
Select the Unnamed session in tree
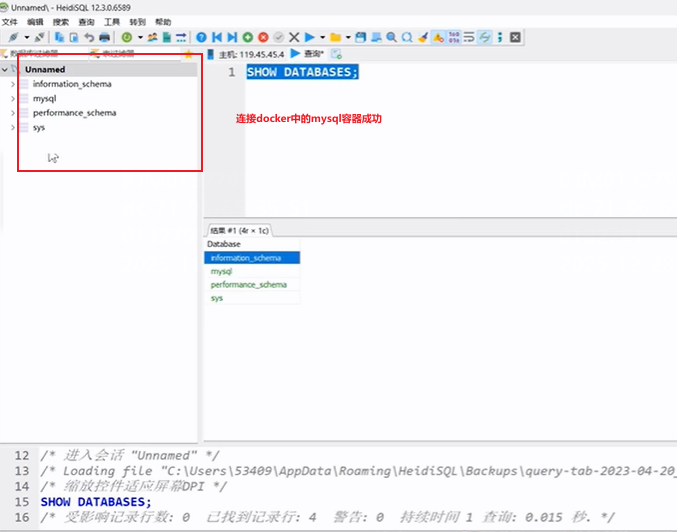(x=45, y=70)
